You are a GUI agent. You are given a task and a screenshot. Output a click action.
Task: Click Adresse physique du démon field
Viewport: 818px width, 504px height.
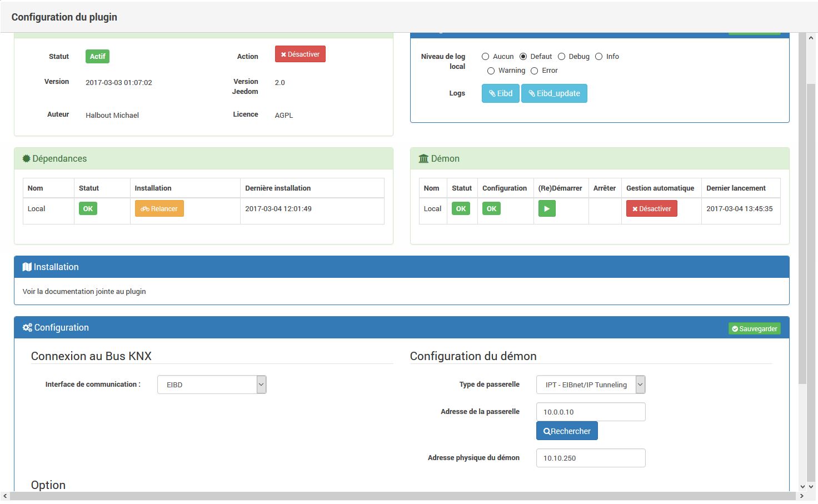click(591, 458)
